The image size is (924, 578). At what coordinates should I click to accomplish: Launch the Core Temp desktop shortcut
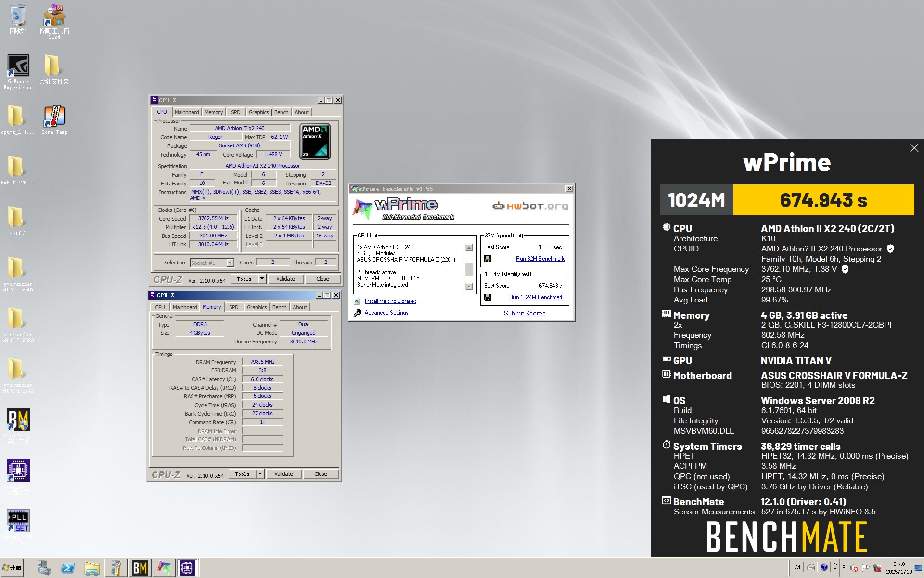tap(54, 120)
